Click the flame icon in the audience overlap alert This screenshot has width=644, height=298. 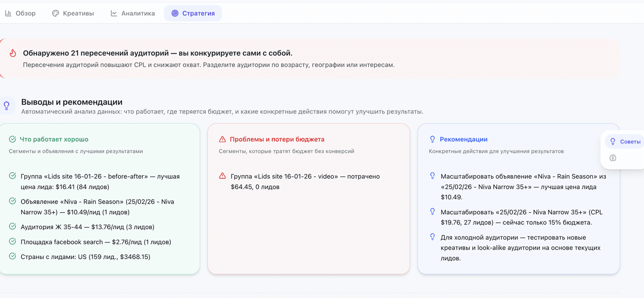tap(12, 53)
